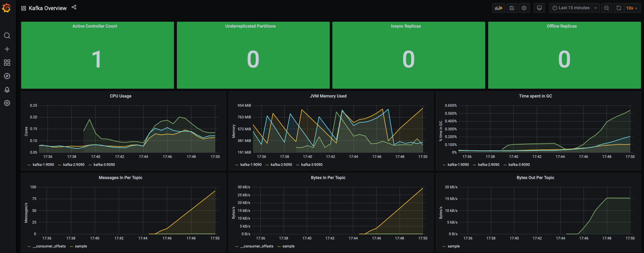Open the JVM Memory Used panel title menu
The height and width of the screenshot is (253, 644).
[328, 96]
